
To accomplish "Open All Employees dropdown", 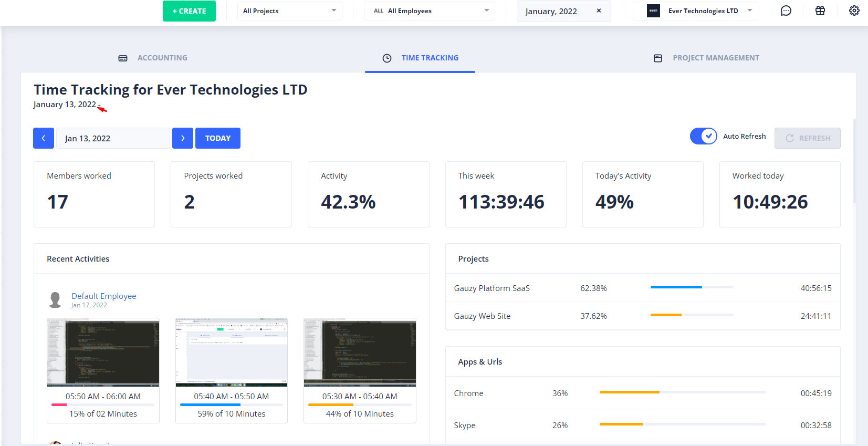I will tap(429, 11).
